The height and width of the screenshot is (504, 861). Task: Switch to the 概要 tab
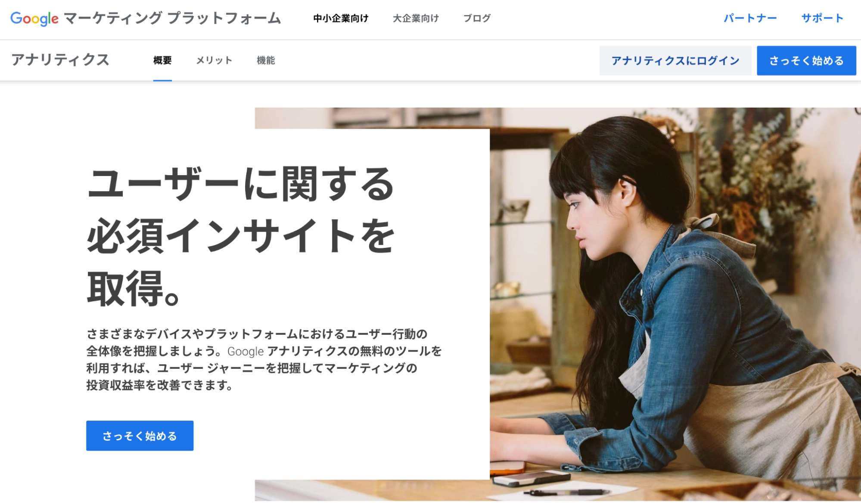pyautogui.click(x=162, y=61)
